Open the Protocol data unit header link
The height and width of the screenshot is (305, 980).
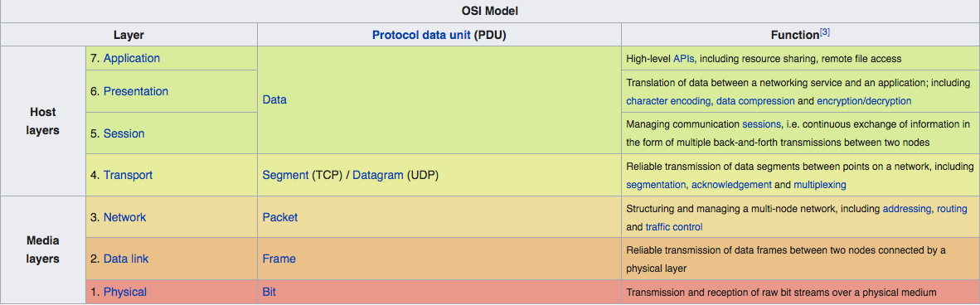point(421,35)
